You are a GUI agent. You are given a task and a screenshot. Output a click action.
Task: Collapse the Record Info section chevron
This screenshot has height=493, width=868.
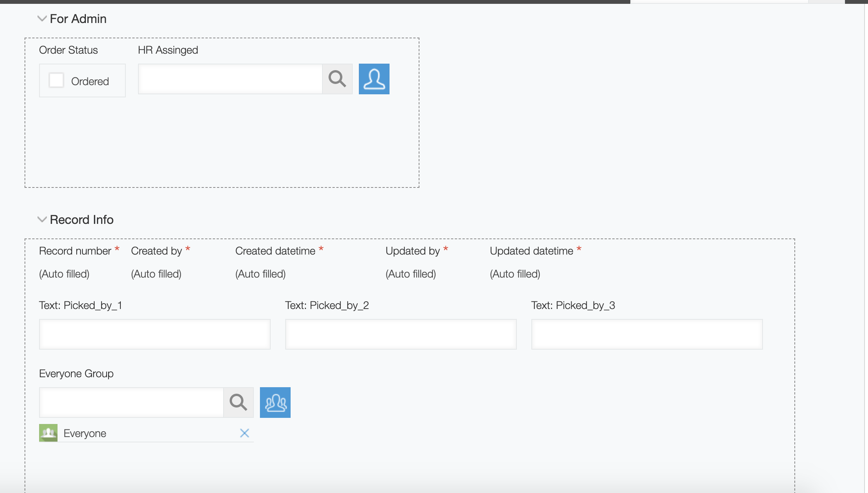(x=42, y=219)
